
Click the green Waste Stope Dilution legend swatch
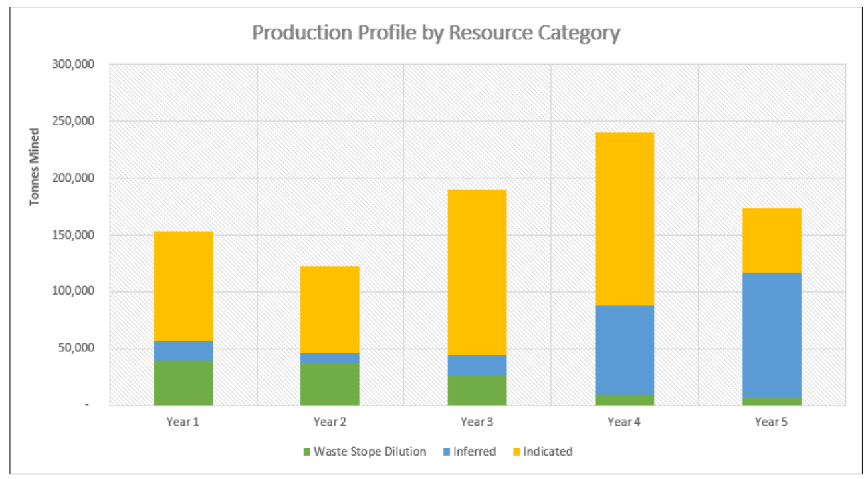[x=306, y=452]
